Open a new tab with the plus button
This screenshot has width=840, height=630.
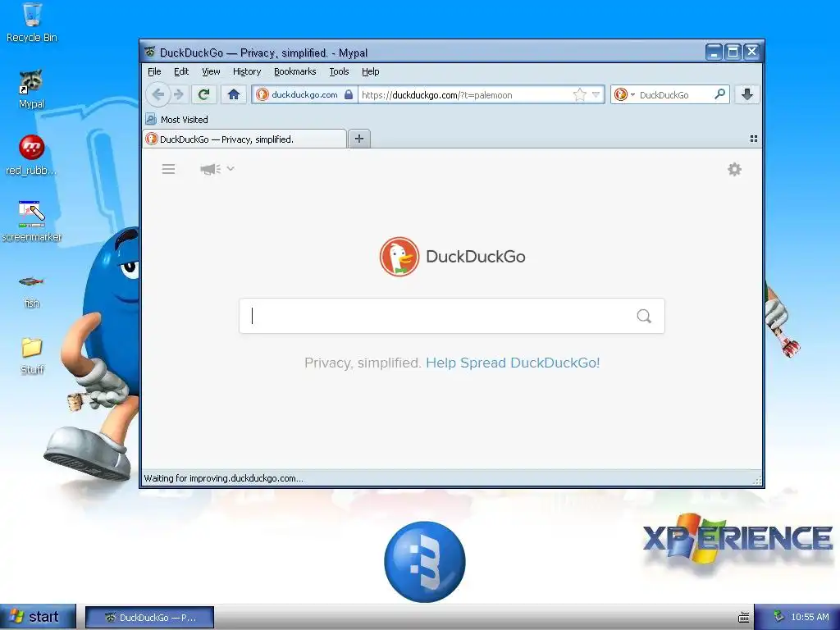point(359,139)
